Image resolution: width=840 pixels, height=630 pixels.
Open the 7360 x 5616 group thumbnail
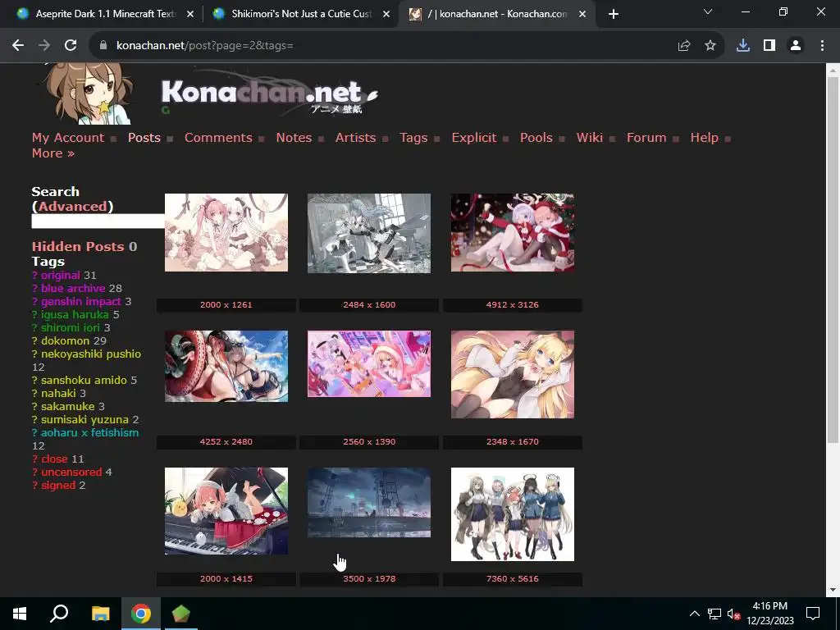(x=513, y=514)
